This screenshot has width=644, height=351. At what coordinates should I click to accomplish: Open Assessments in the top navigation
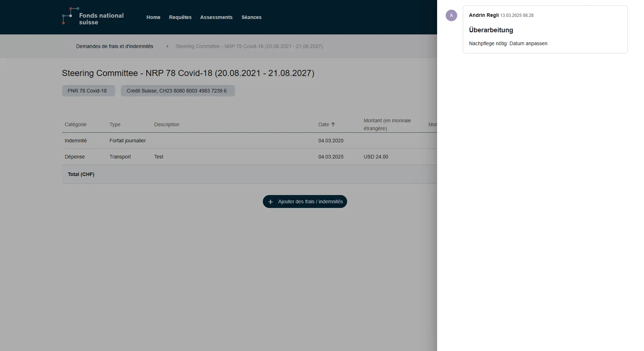216,17
